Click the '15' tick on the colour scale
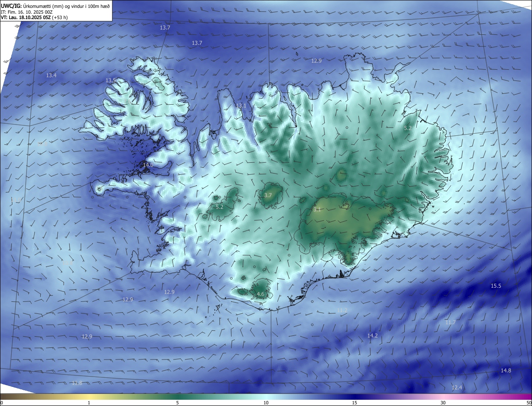Image resolution: width=532 pixels, height=406 pixels. [355, 403]
